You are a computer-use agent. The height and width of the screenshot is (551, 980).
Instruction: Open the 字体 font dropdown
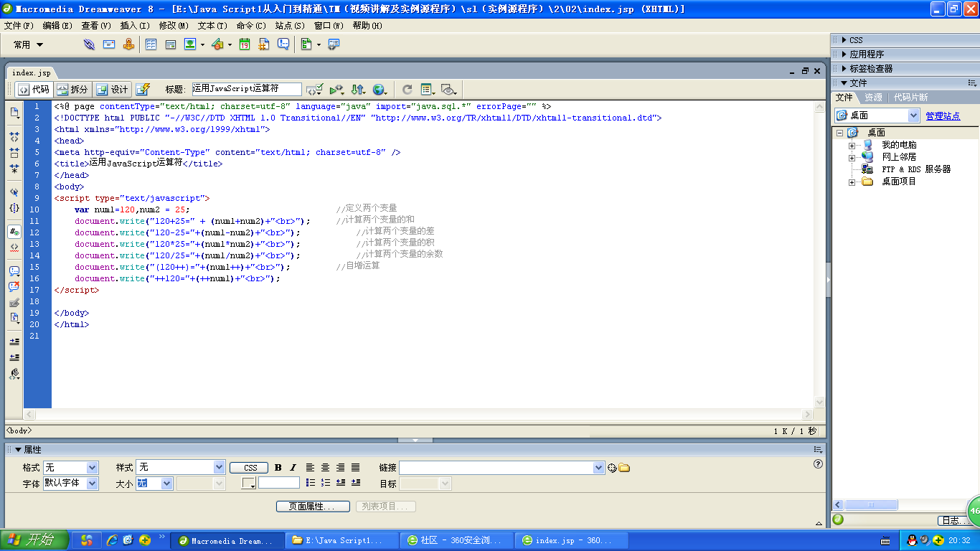pos(92,484)
